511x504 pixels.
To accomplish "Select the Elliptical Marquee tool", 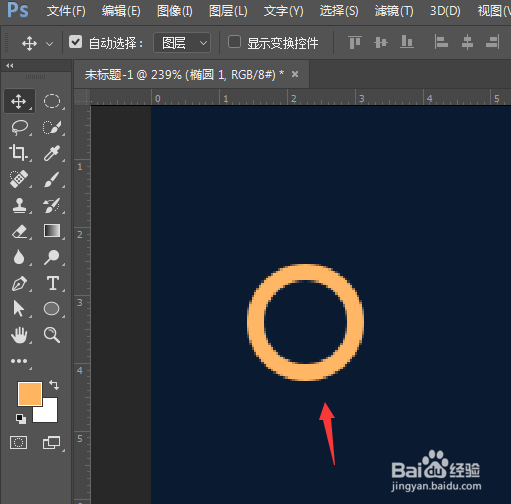I will pyautogui.click(x=52, y=101).
